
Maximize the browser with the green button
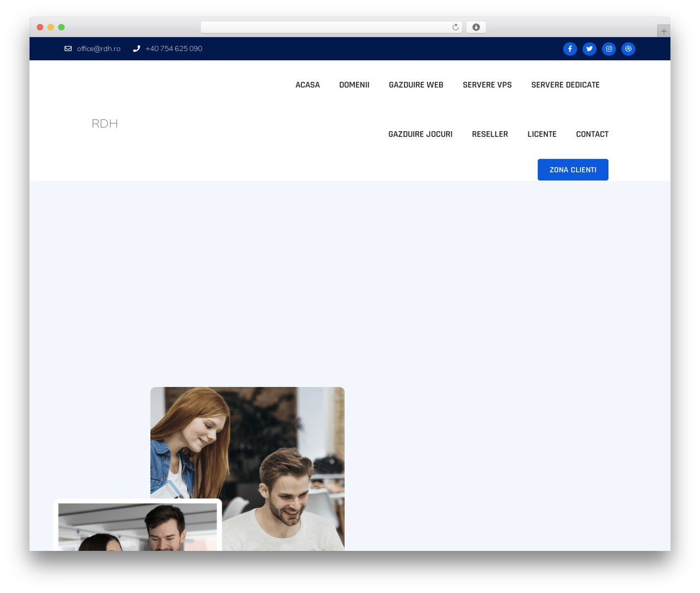61,27
